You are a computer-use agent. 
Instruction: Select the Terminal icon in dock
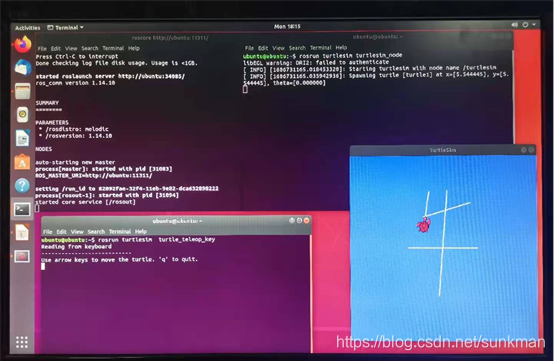tap(22, 209)
